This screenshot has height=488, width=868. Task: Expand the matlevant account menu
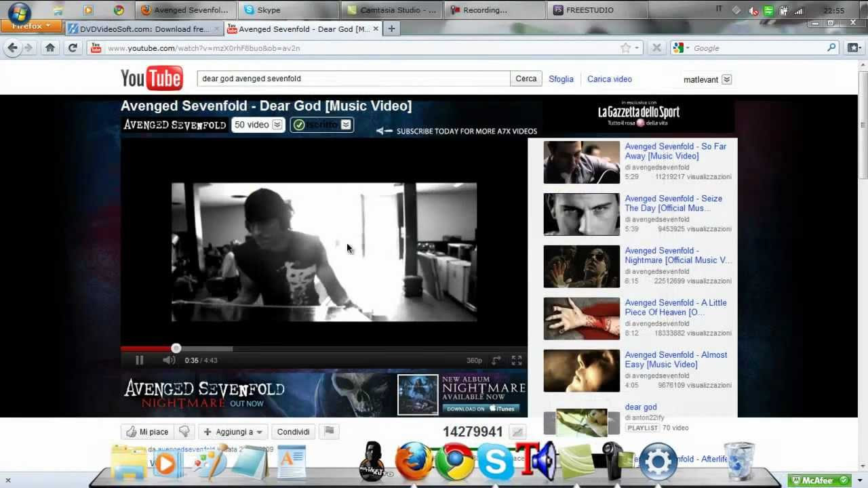(707, 79)
